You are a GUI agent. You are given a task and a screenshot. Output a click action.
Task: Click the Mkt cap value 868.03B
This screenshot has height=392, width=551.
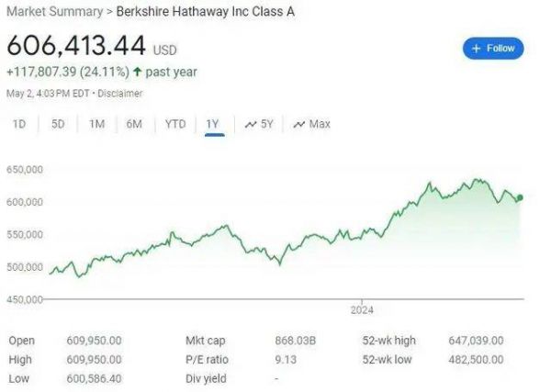pos(294,341)
